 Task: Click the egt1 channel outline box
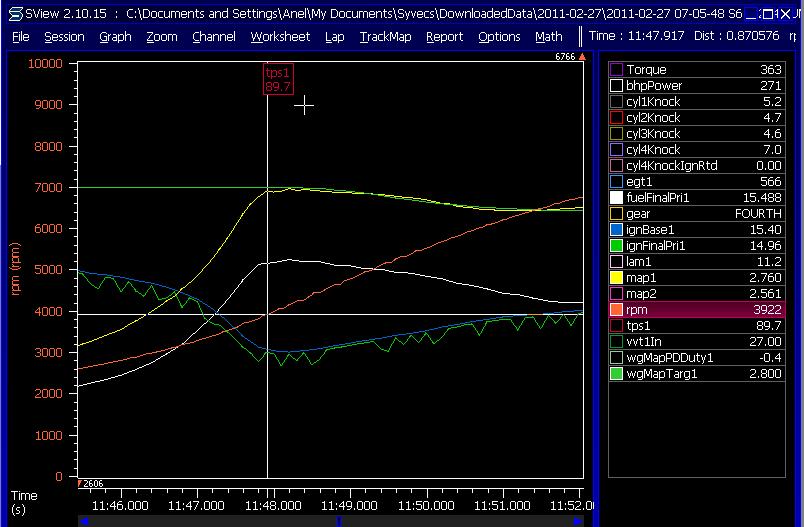(617, 182)
